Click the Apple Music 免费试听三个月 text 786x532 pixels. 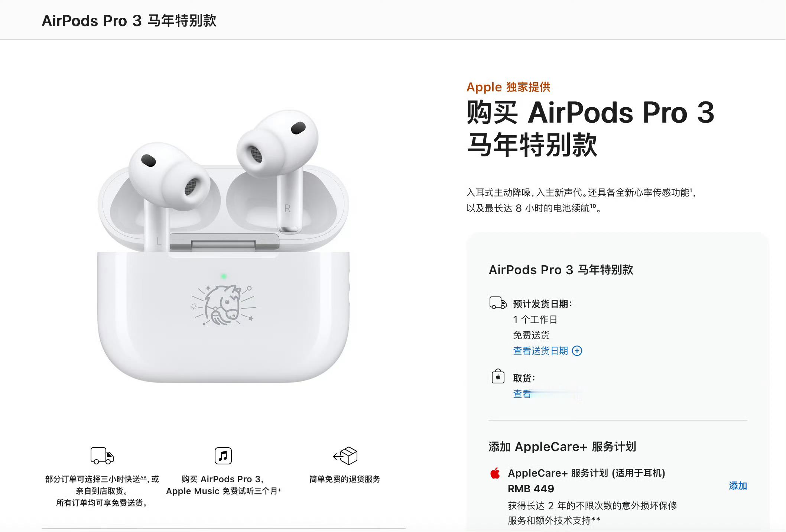224,491
